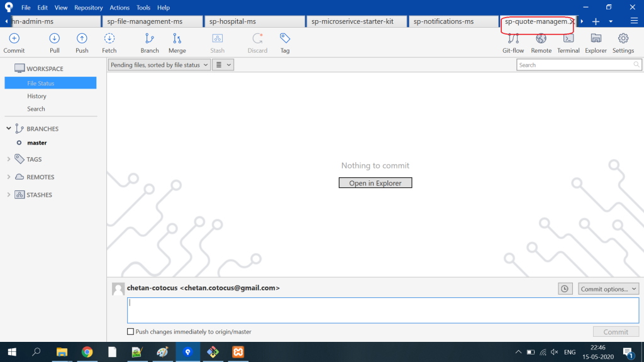Expand the STASHES section
644x362 pixels.
tap(9, 195)
